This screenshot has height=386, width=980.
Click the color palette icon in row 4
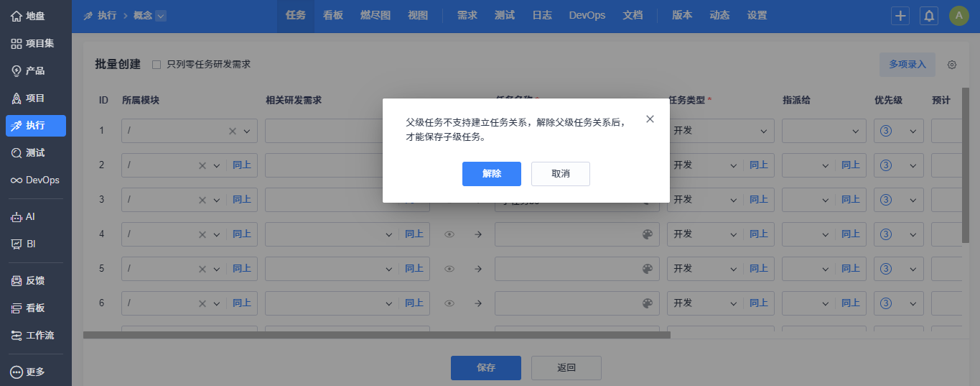tap(648, 234)
